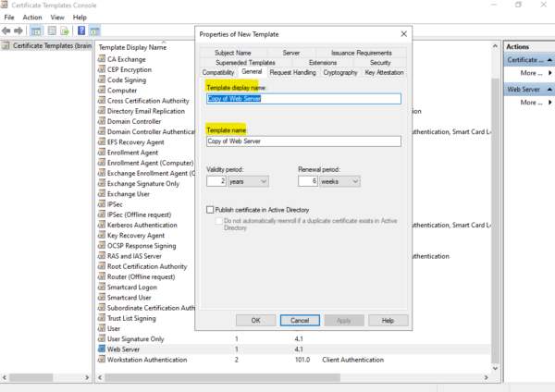Click the dialog Help button
This screenshot has height=392, width=555.
(388, 321)
